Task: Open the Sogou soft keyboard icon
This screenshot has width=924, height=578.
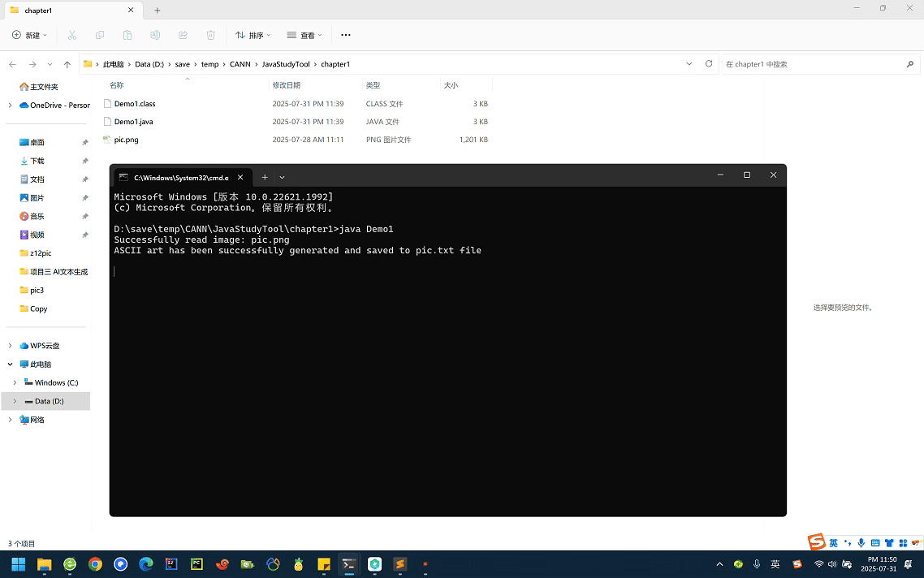Action: tap(875, 542)
